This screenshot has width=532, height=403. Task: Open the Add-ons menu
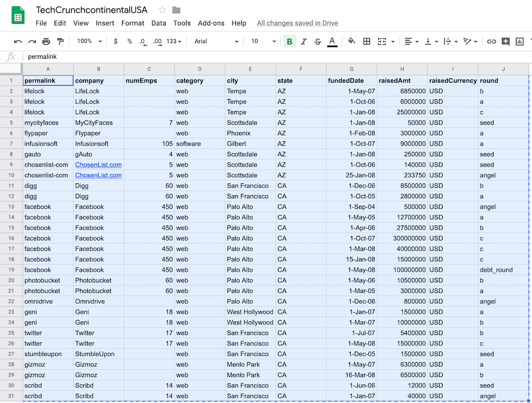211,23
